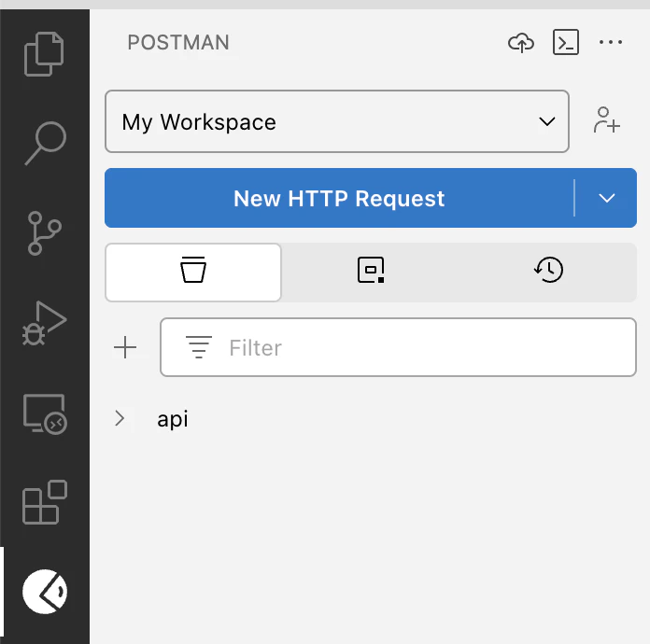Click the plus icon to create a collection
Screen dimensions: 650x644
125,347
